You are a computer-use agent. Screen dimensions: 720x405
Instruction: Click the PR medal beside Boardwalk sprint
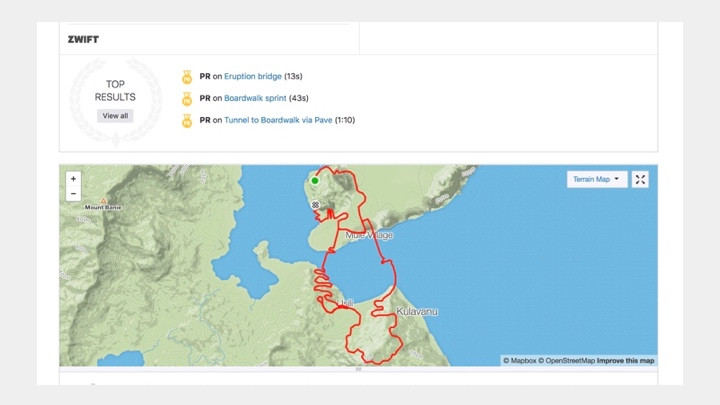[187, 99]
